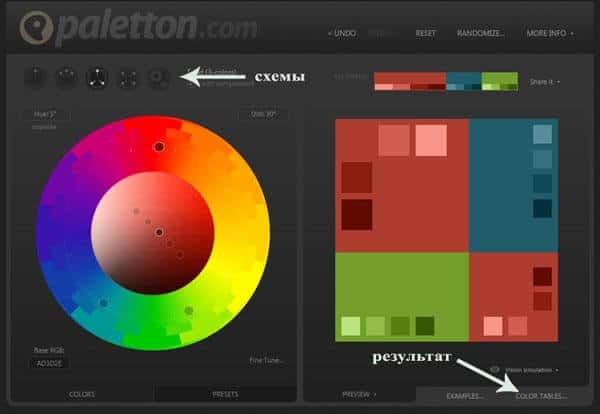The image size is (600, 414).
Task: Pick the lightest pink swatch in red block
Action: pyautogui.click(x=431, y=140)
